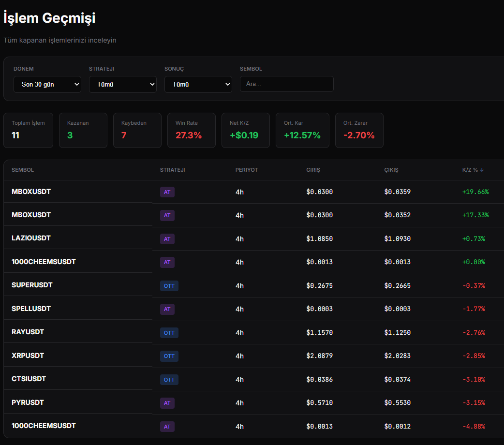Sort by the K/Z % column header
504x445 pixels.
pyautogui.click(x=473, y=170)
